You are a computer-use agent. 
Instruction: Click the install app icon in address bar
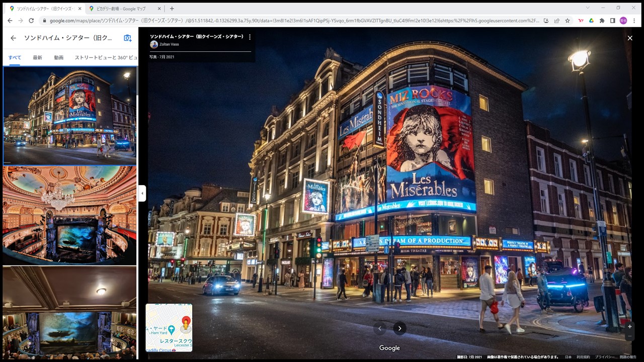tap(546, 21)
